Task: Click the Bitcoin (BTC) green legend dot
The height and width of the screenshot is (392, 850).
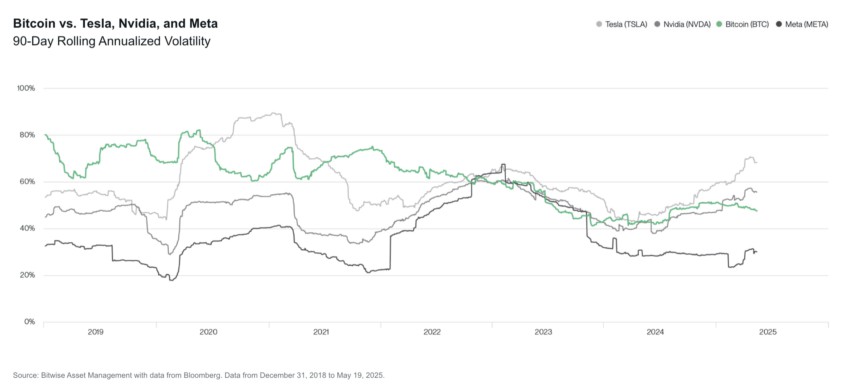Action: pos(719,24)
